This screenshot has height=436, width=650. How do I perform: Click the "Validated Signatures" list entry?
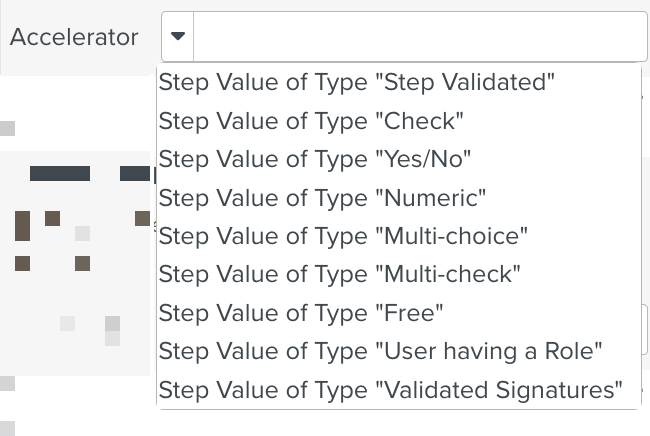(x=391, y=389)
